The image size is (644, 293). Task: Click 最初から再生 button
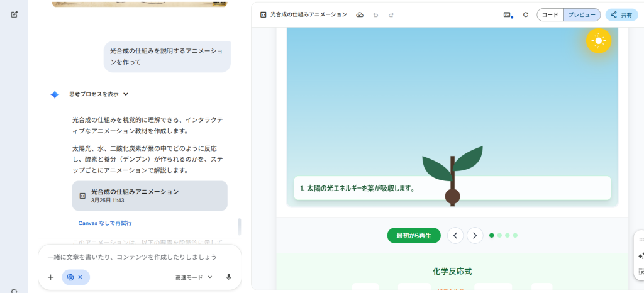click(413, 236)
